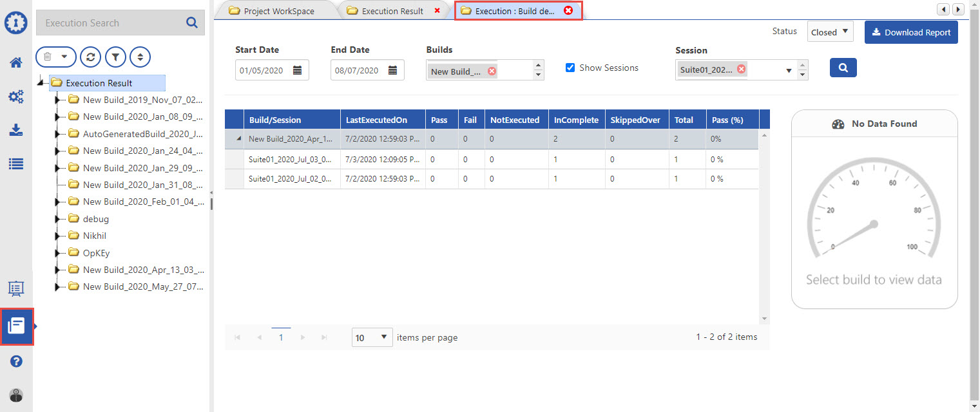The height and width of the screenshot is (412, 980).
Task: Open the Status Closed dropdown
Action: (830, 32)
